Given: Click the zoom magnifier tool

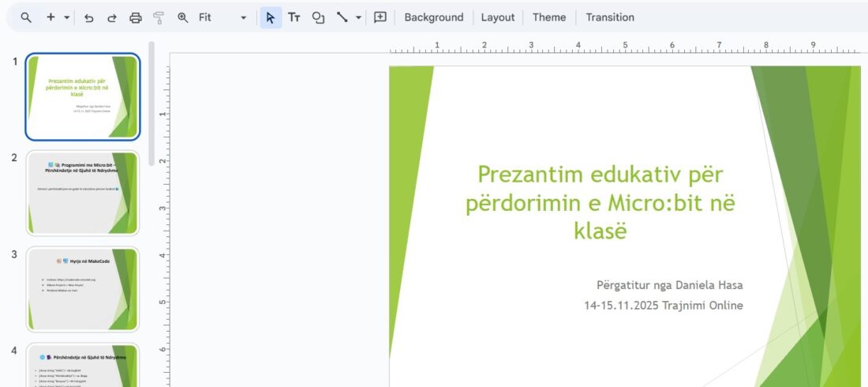Looking at the screenshot, I should 183,17.
